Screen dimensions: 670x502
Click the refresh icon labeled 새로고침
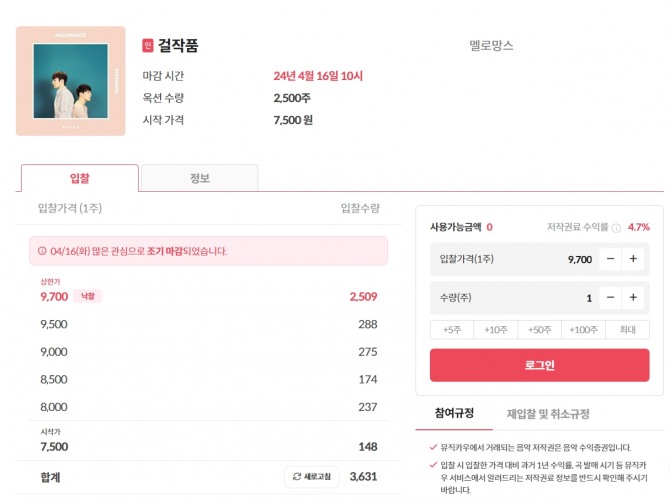[314, 476]
